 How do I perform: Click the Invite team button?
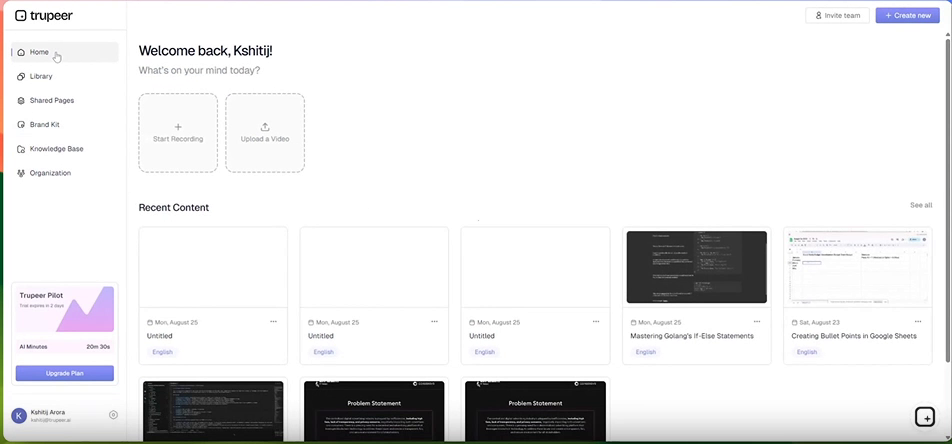coord(837,15)
